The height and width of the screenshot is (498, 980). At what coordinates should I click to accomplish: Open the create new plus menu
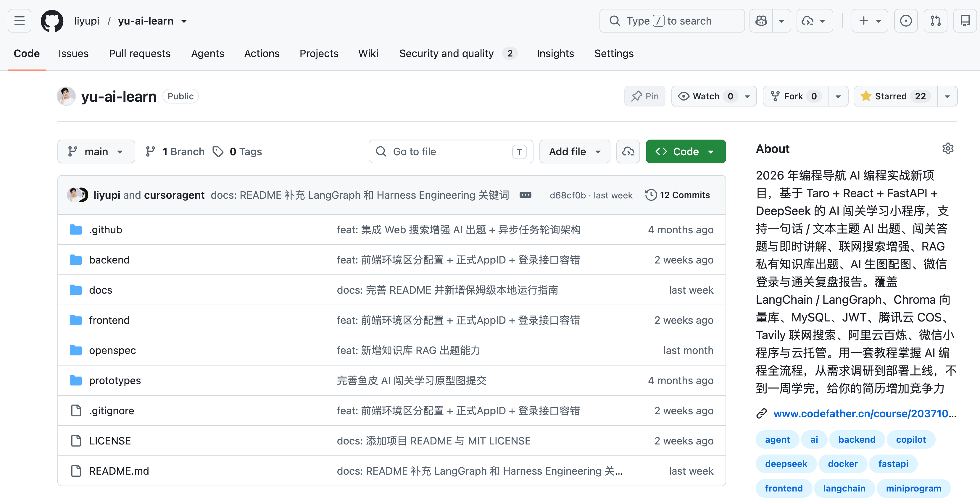(x=870, y=21)
